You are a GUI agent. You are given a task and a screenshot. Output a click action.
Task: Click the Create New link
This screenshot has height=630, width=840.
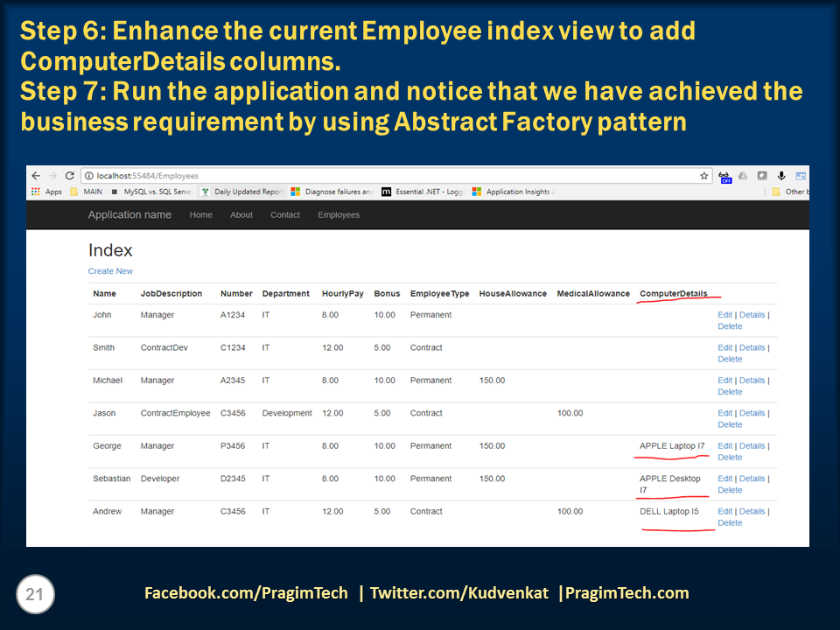coord(110,271)
